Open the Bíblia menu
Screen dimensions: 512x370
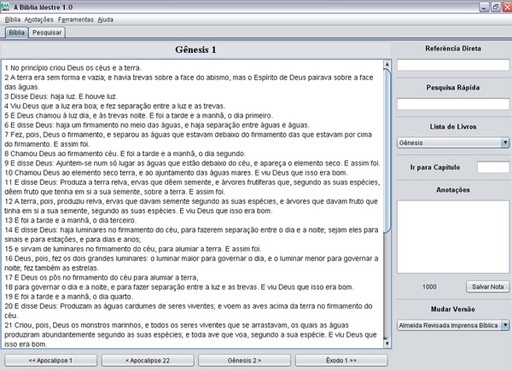click(x=13, y=20)
